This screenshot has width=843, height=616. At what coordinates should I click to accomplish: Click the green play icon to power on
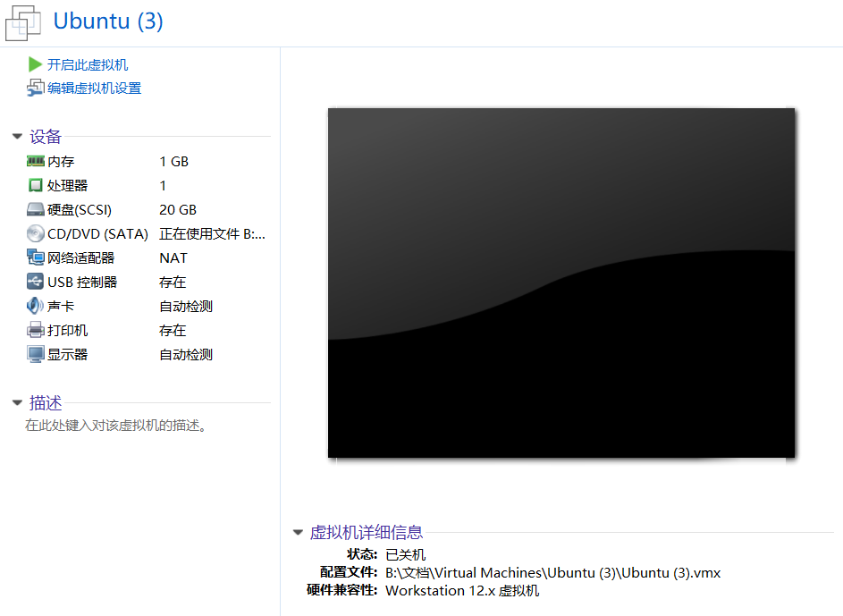pos(35,64)
